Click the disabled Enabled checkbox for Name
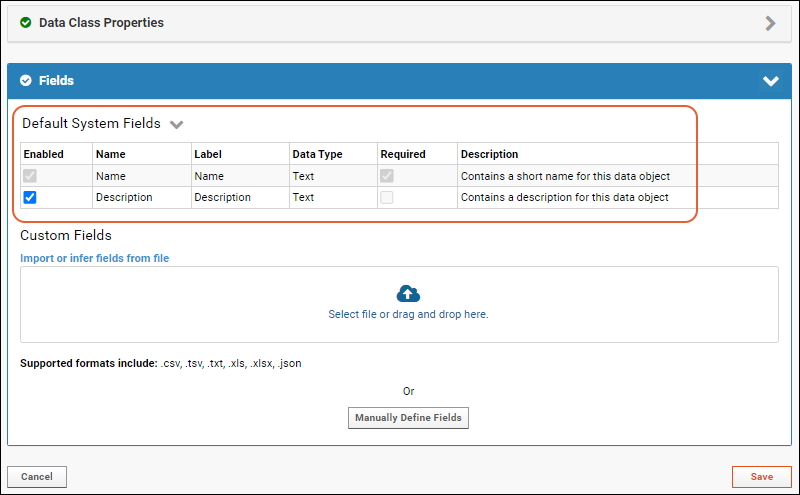 30,176
